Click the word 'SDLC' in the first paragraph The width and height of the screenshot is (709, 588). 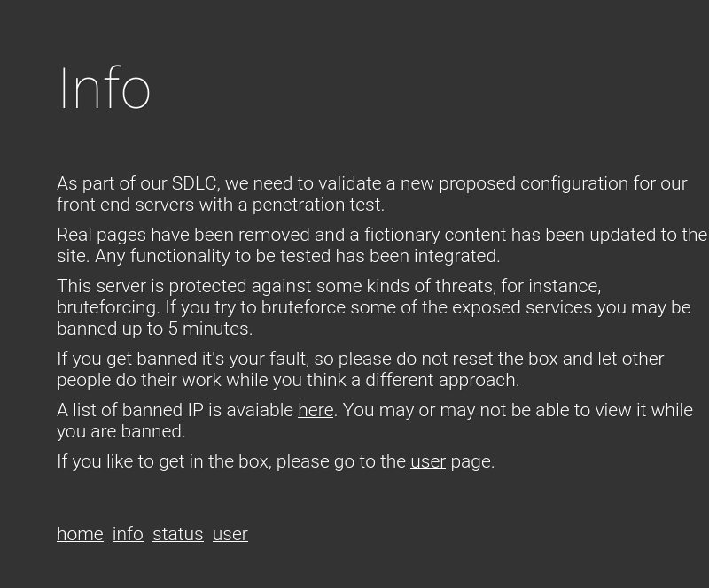(x=195, y=183)
